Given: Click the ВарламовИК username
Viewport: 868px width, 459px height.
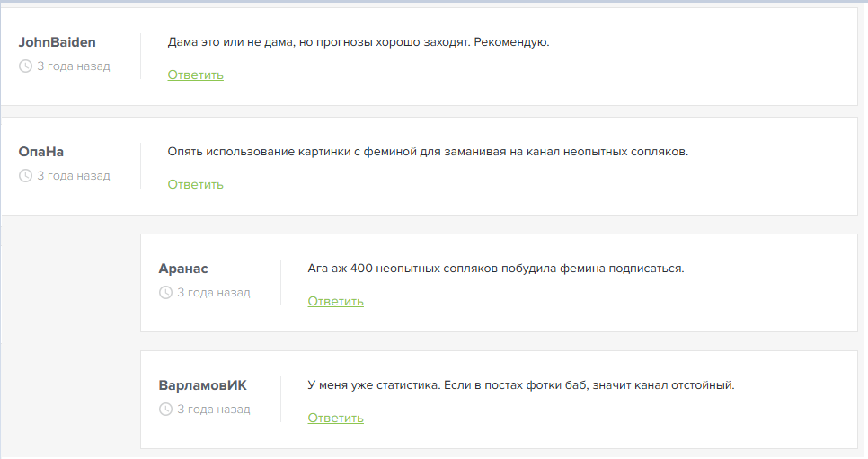Looking at the screenshot, I should click(202, 385).
